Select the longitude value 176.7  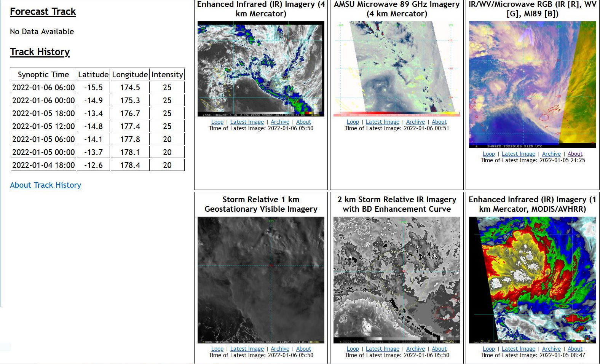(130, 113)
